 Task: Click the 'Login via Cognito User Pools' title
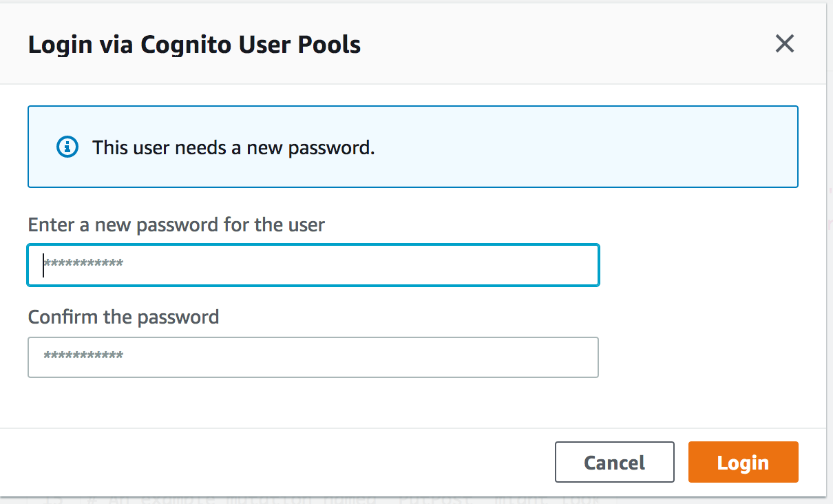(194, 45)
